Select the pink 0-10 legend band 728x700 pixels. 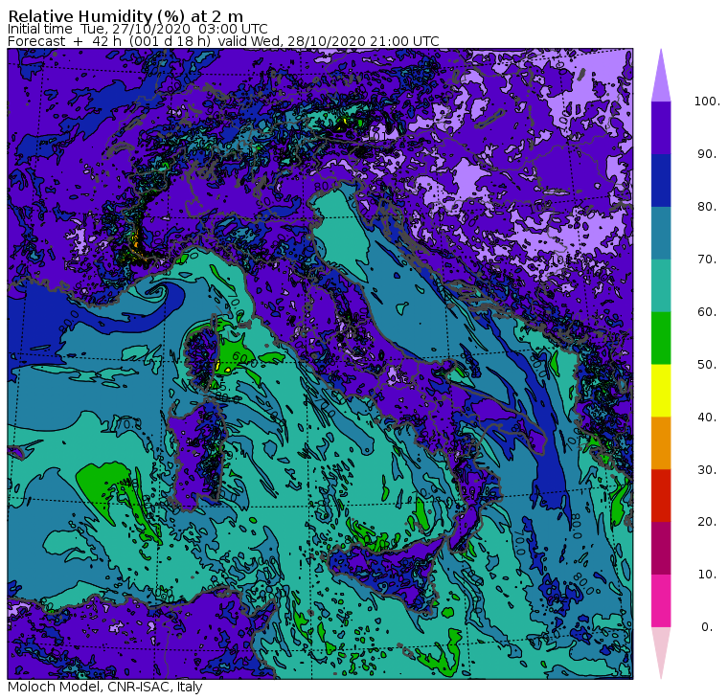click(x=661, y=600)
